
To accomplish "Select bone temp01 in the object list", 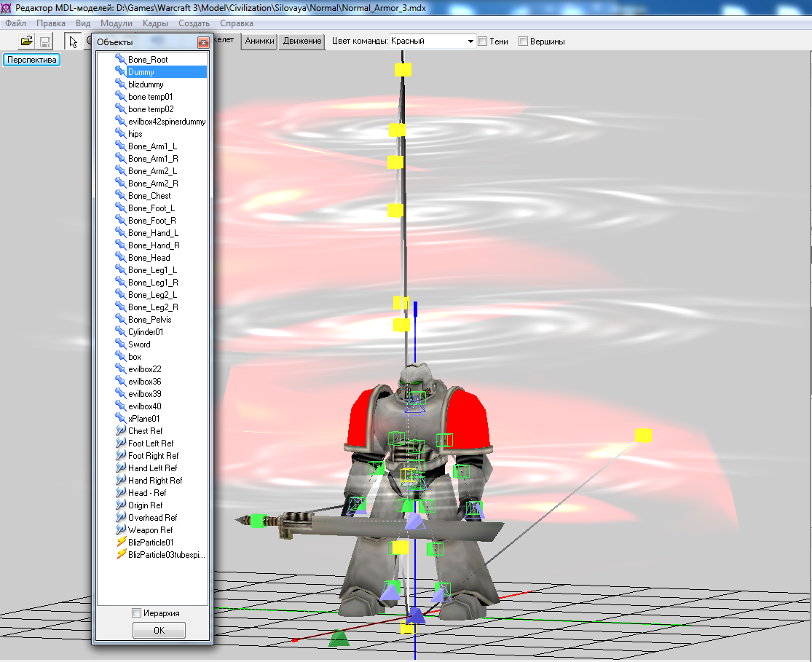I will [x=151, y=96].
